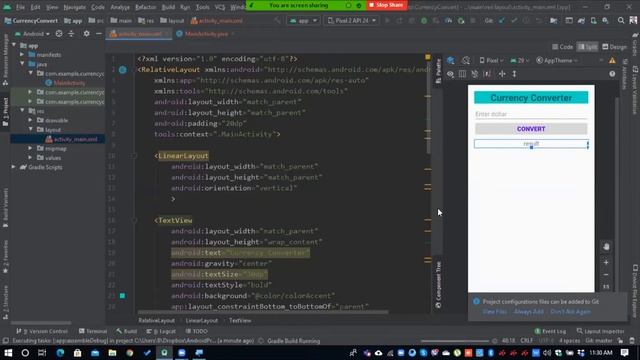Screen dimensions: 640x360
Task: Collapse the res folder
Action: click(22, 111)
